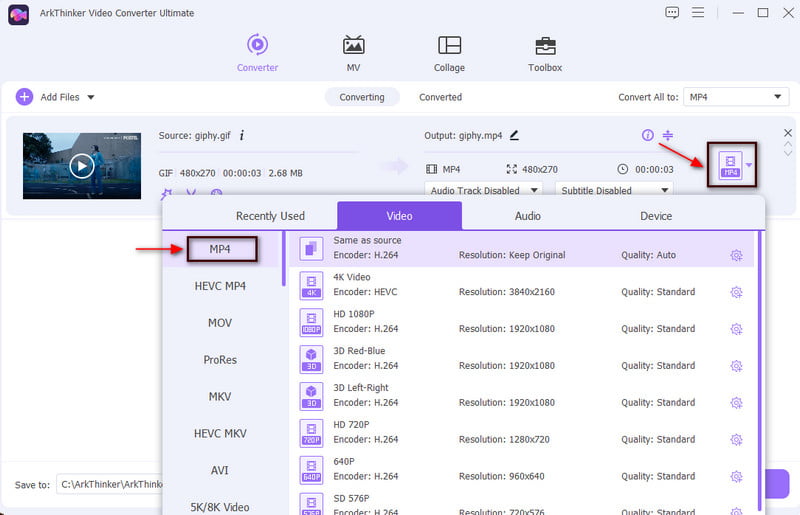
Task: Select the Device format tab
Action: pos(656,216)
